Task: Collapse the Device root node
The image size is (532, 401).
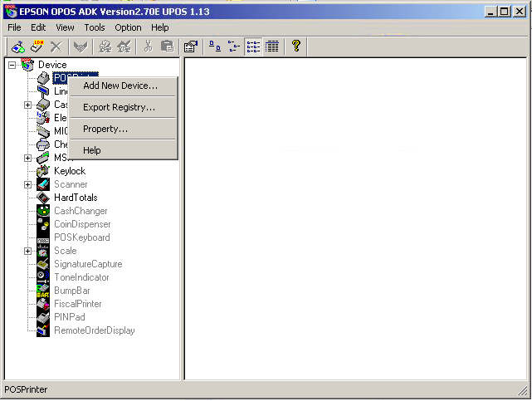Action: pyautogui.click(x=12, y=65)
